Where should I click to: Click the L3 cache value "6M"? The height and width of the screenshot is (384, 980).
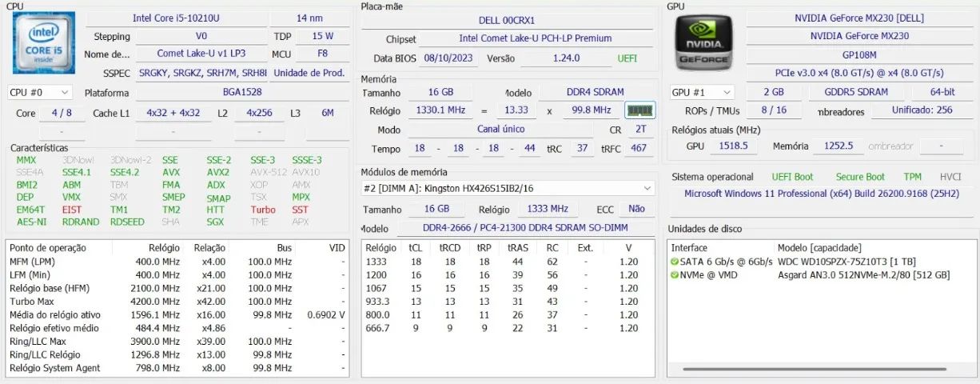click(x=328, y=114)
